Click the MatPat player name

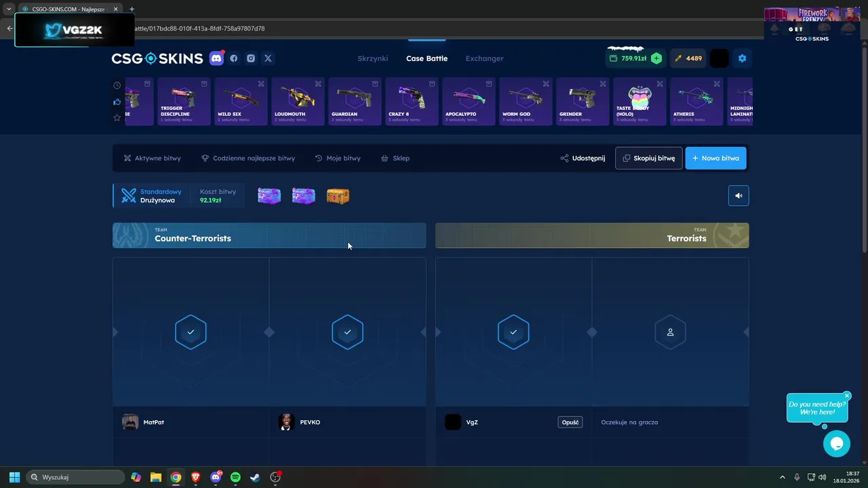pos(154,422)
